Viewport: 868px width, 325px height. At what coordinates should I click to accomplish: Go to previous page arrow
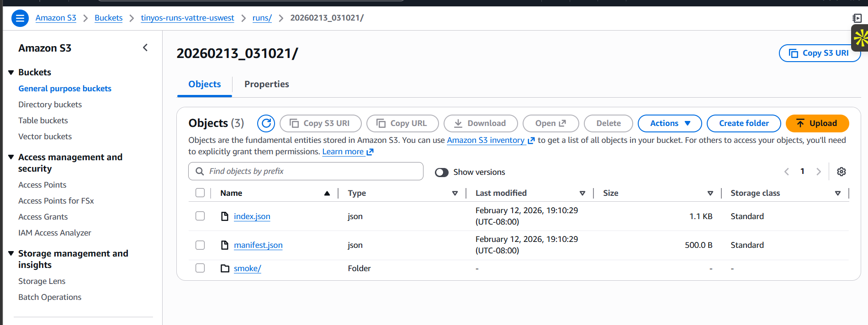tap(787, 172)
